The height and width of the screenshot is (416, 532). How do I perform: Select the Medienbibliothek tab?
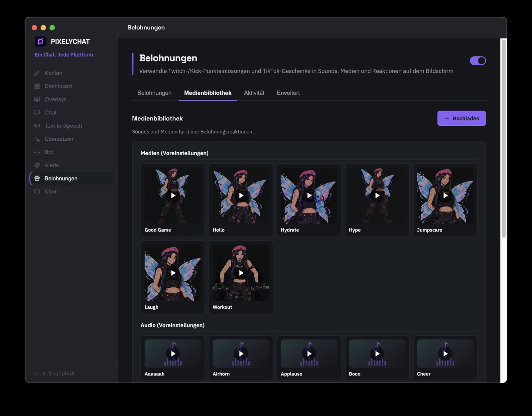coord(208,93)
